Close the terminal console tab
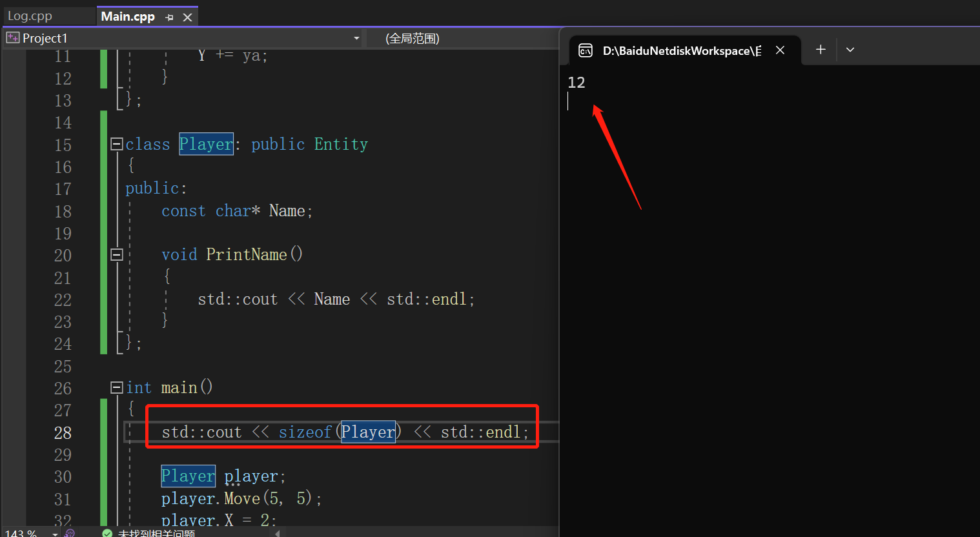 [780, 50]
